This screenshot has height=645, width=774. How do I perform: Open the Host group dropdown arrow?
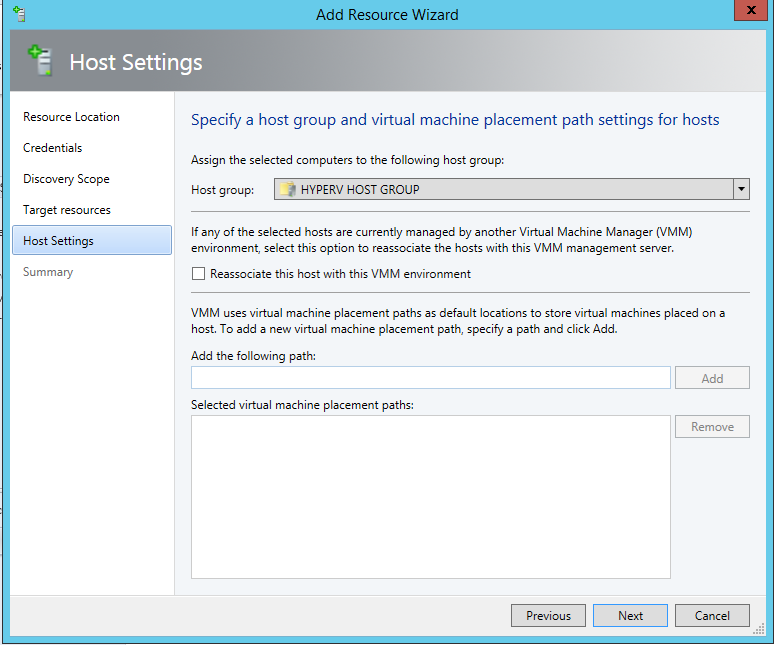(741, 190)
